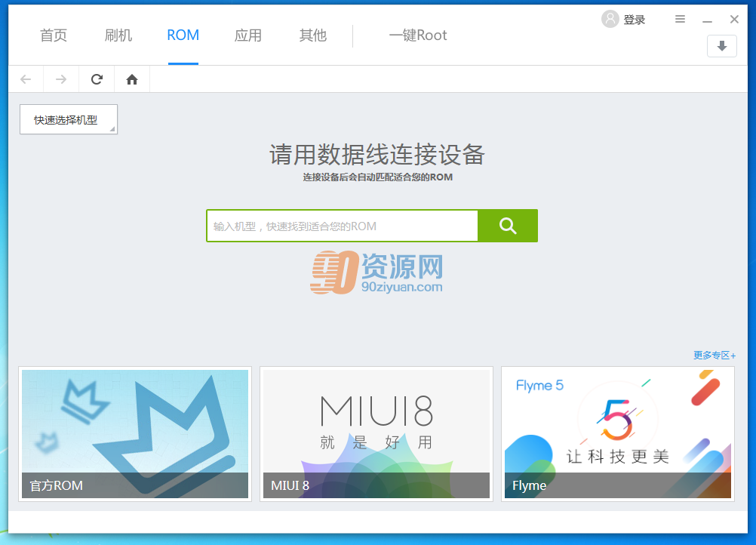The image size is (756, 545).
Task: Close the application window
Action: pyautogui.click(x=734, y=20)
